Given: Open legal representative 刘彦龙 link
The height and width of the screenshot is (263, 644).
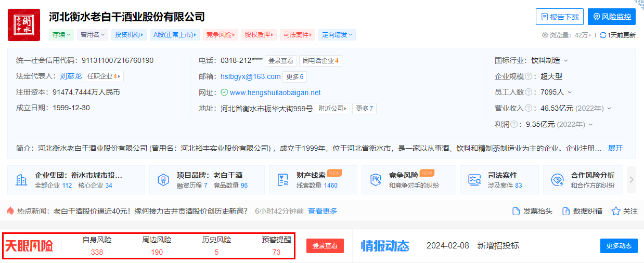Looking at the screenshot, I should point(71,76).
